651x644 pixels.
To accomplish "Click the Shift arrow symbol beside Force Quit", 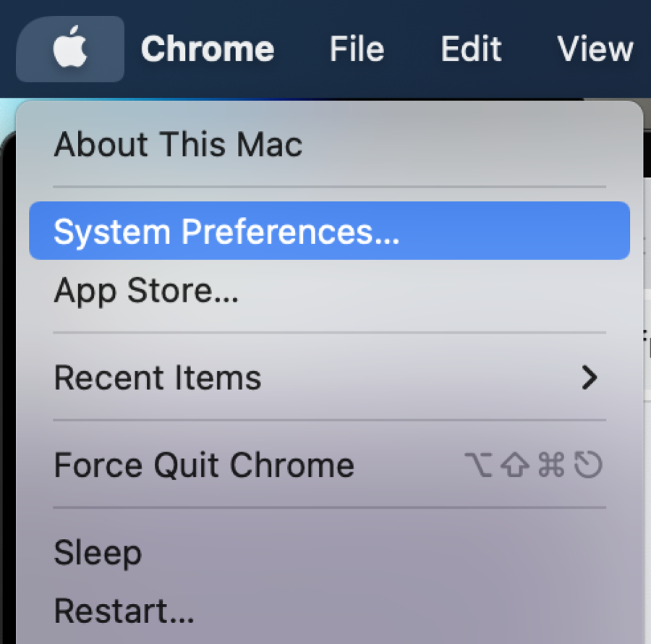I will pos(515,466).
